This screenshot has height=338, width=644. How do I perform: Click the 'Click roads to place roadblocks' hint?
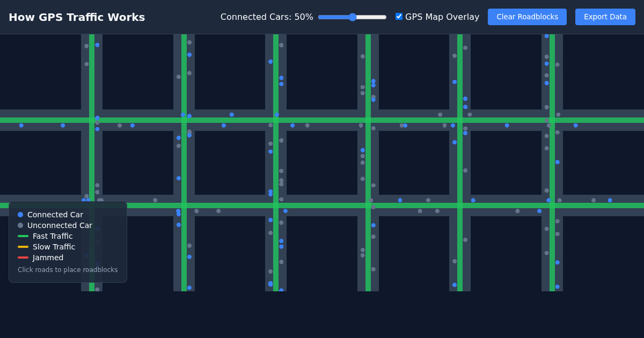pos(68,270)
